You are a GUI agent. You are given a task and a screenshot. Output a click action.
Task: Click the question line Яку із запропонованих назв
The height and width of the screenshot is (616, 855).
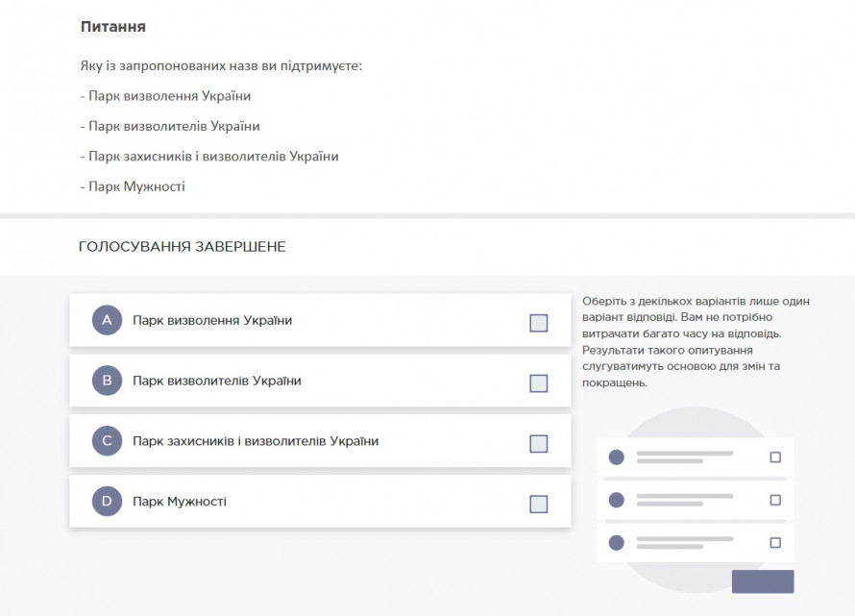[221, 66]
